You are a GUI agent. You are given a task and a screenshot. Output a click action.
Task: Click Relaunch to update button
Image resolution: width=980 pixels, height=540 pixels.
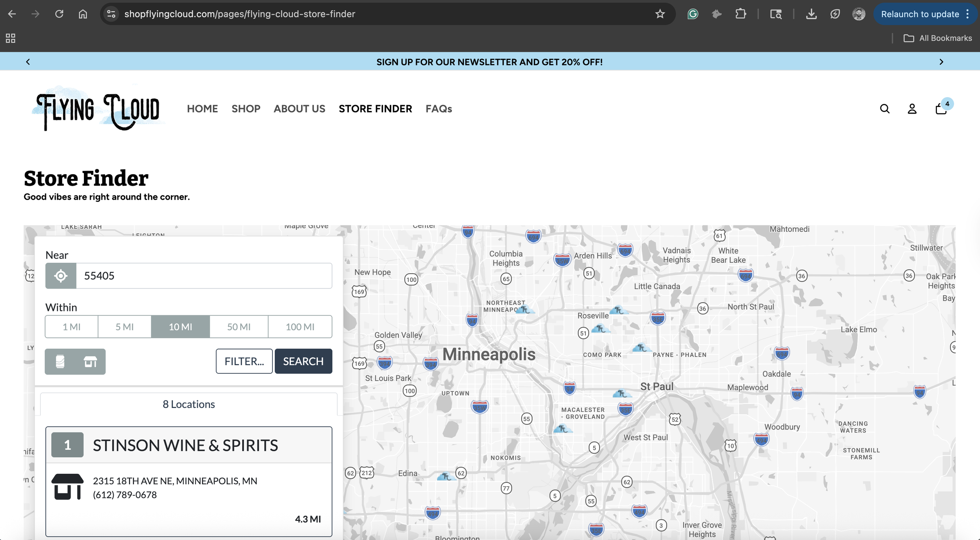coord(920,14)
